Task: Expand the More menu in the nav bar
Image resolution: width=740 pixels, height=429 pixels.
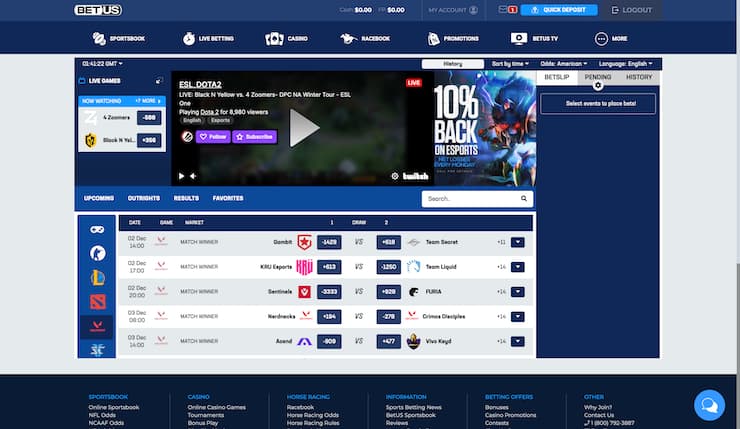Action: [611, 39]
